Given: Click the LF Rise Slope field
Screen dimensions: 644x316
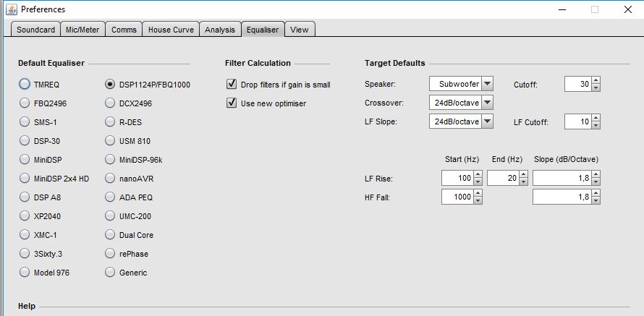Looking at the screenshot, I should point(562,178).
